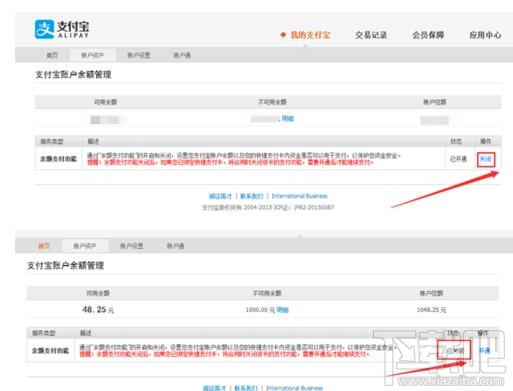Click 开通 to enable 余额支付功能
This screenshot has height=391, width=513.
click(484, 350)
